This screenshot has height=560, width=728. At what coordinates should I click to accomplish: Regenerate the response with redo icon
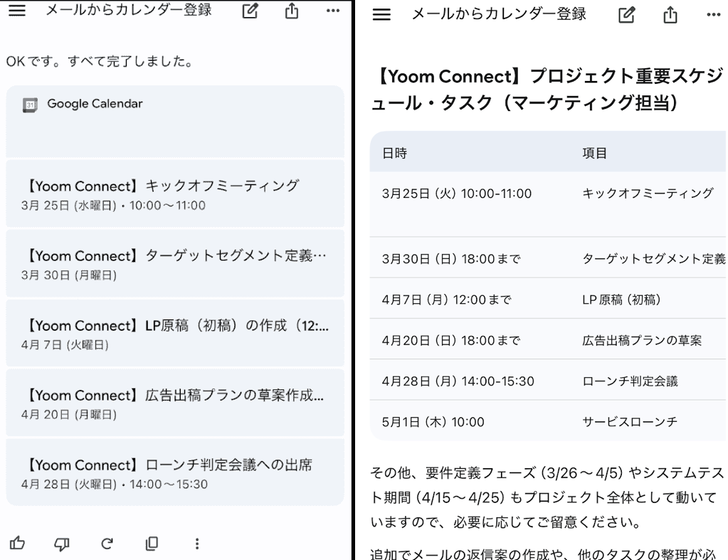point(107,544)
